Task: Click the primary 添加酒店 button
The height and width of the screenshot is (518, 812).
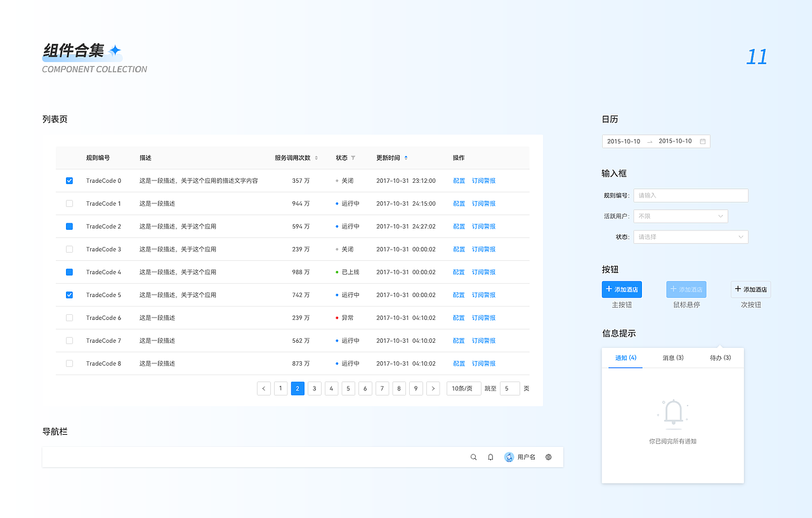Action: (x=622, y=289)
